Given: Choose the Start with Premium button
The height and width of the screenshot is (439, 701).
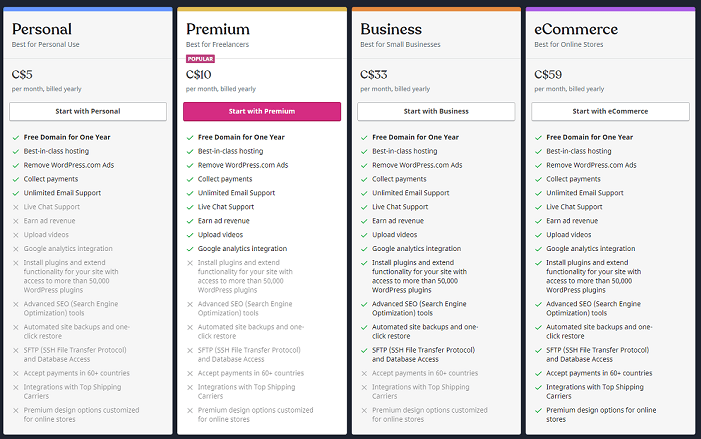Looking at the screenshot, I should click(x=262, y=111).
